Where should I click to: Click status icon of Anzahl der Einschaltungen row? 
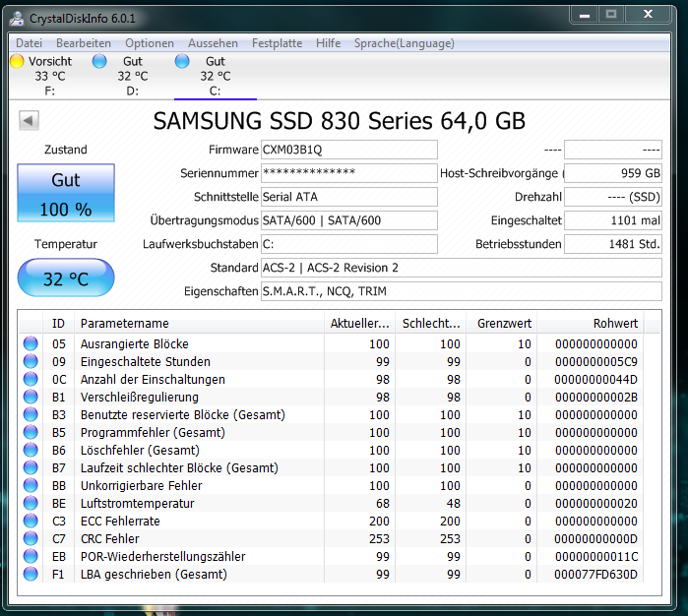[31, 379]
